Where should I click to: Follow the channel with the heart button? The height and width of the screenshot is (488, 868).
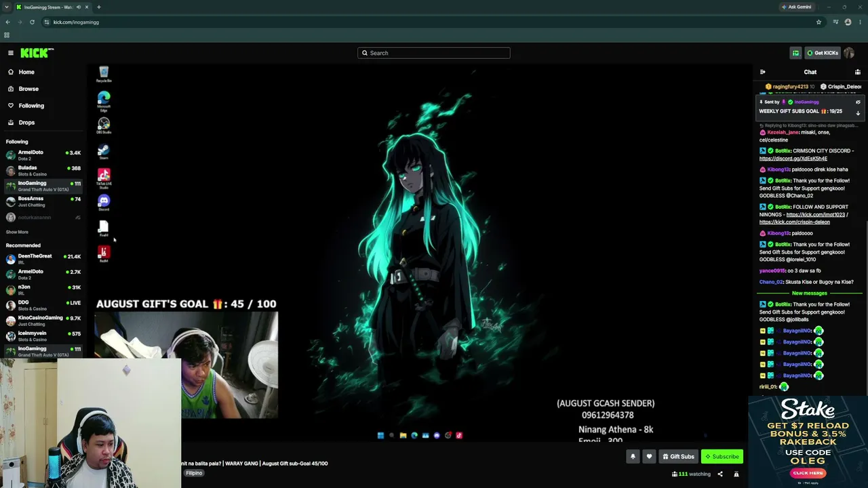coord(649,457)
